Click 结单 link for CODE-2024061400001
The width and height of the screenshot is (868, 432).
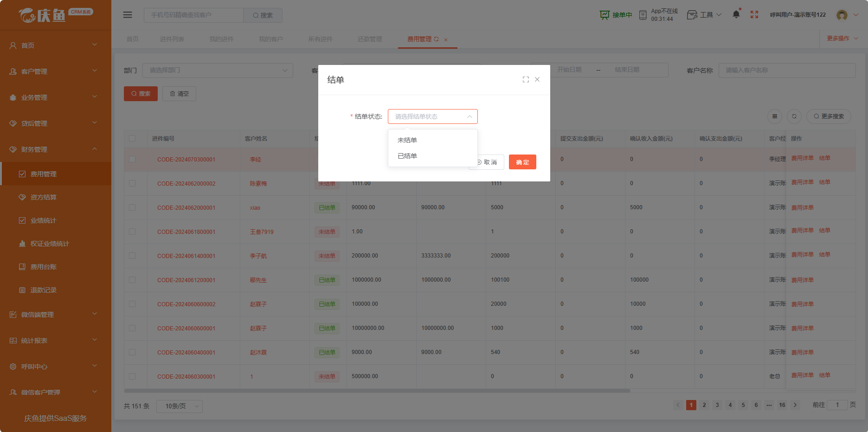(x=825, y=254)
